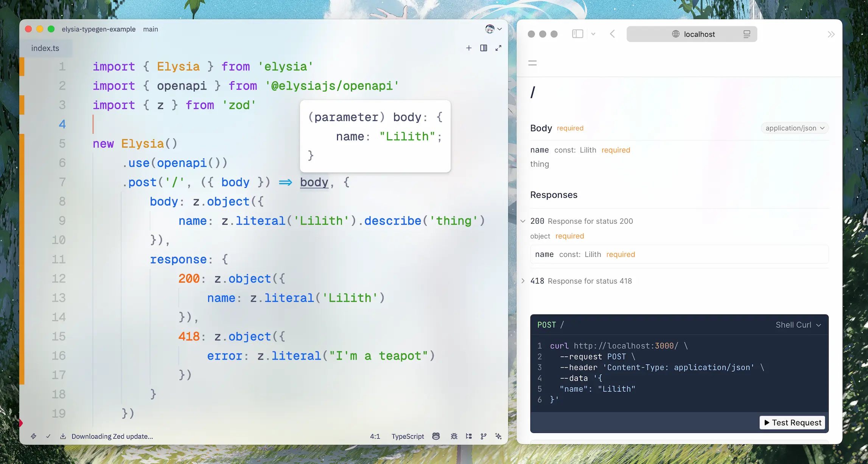Click the lightning bolt icon in Zed status bar
This screenshot has width=868, height=464.
point(33,436)
